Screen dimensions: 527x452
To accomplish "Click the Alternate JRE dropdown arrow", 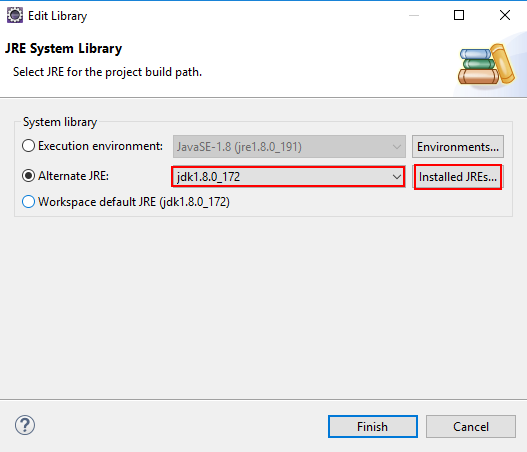I will click(x=397, y=177).
